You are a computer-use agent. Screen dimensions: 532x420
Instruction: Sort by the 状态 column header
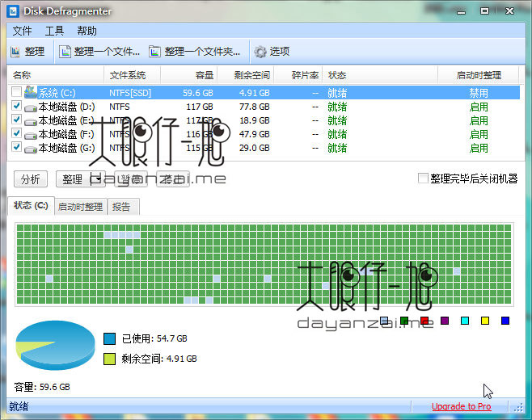[380, 75]
